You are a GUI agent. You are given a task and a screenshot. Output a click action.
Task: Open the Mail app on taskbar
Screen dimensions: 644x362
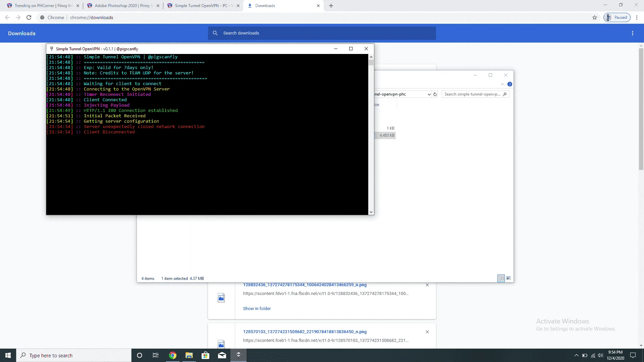point(222,355)
